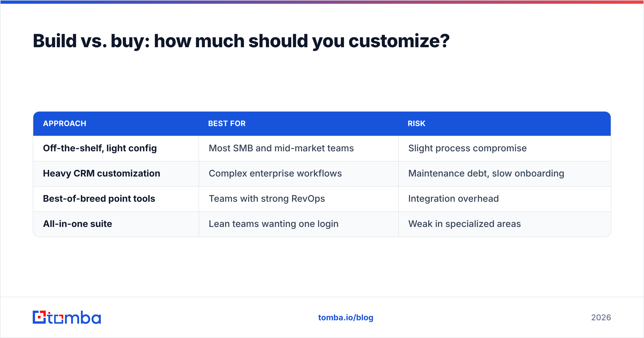Image resolution: width=644 pixels, height=338 pixels.
Task: Click 'Weak in specialized areas' cell
Action: point(505,224)
